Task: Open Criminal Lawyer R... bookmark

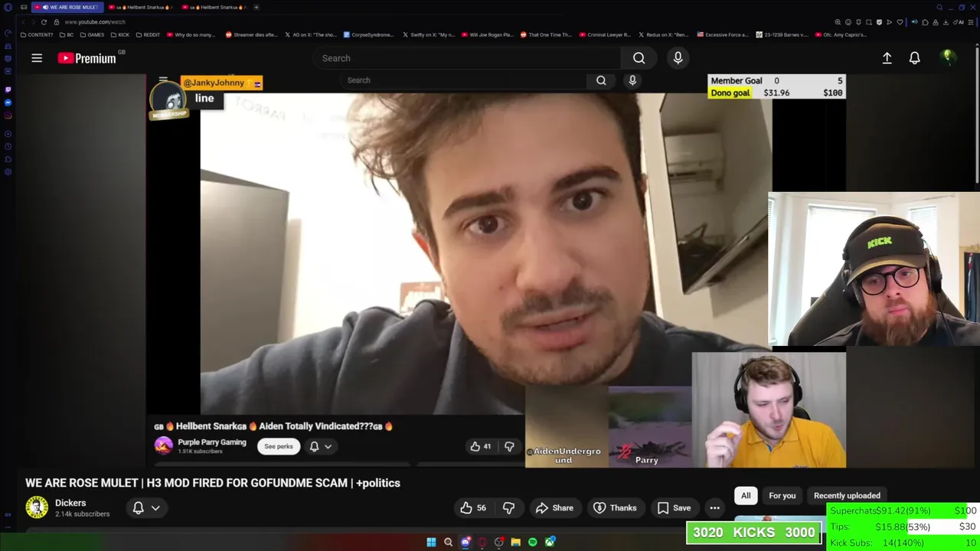Action: pos(605,34)
